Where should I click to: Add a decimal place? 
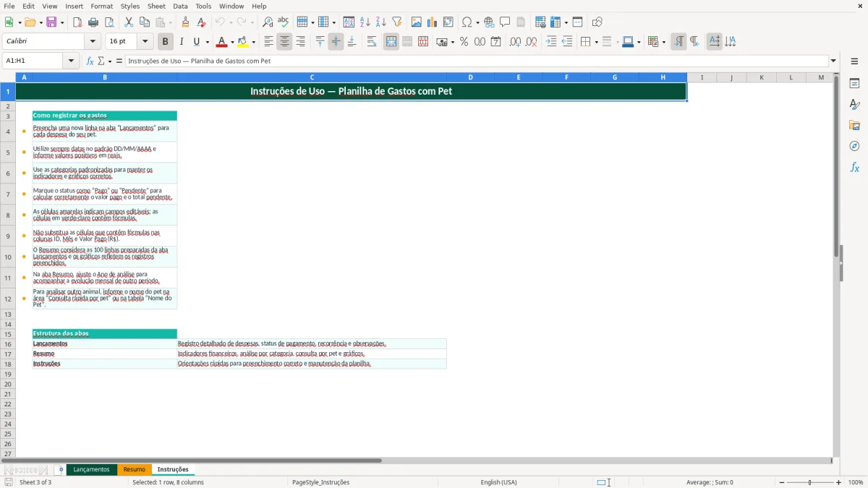point(515,42)
